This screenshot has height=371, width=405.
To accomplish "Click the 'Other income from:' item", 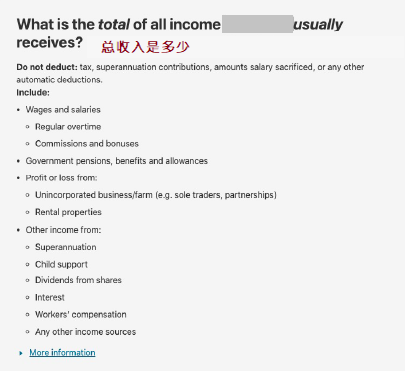I will (x=63, y=230).
